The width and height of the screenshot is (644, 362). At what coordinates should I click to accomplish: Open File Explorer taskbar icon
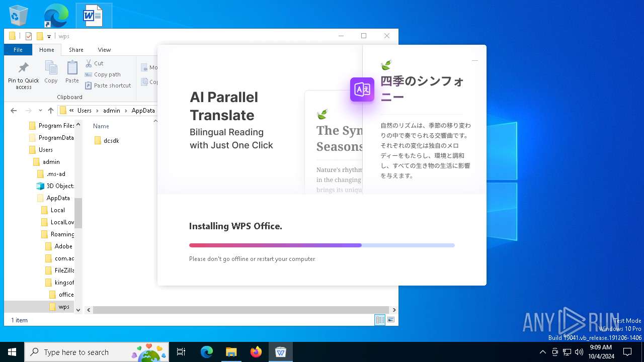coord(231,352)
